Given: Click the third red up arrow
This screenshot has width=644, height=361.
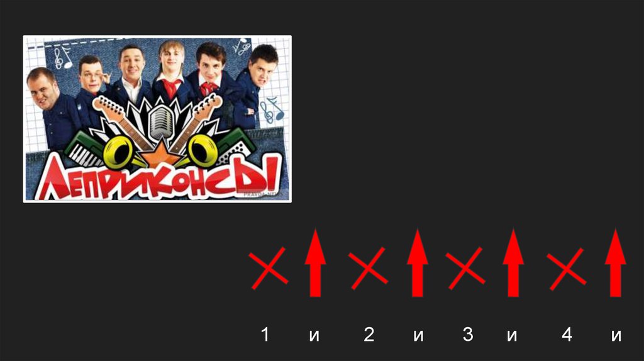Looking at the screenshot, I should [513, 262].
